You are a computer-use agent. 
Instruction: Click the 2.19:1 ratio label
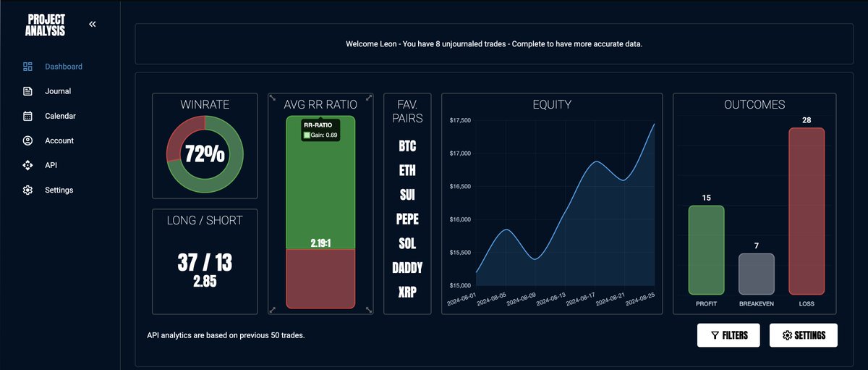click(x=320, y=243)
